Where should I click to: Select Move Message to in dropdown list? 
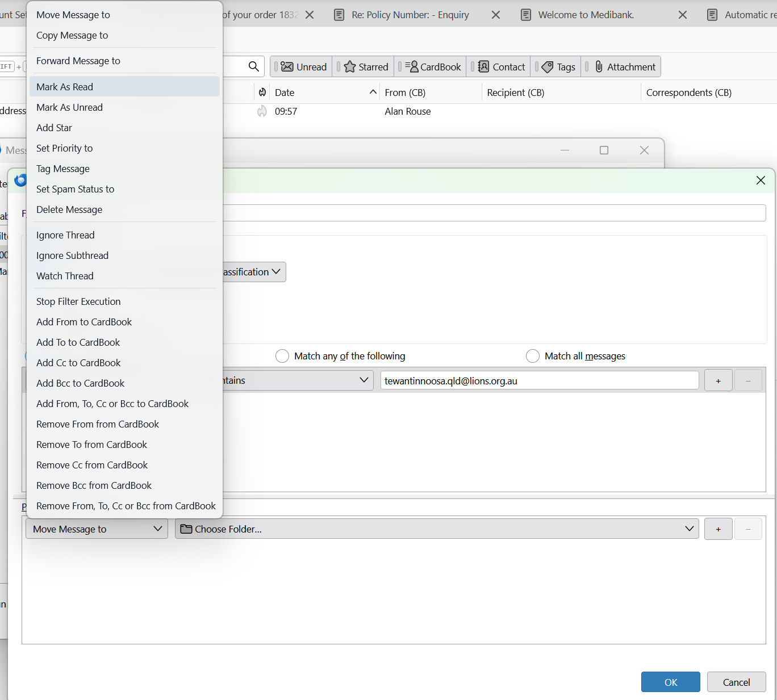(x=124, y=15)
